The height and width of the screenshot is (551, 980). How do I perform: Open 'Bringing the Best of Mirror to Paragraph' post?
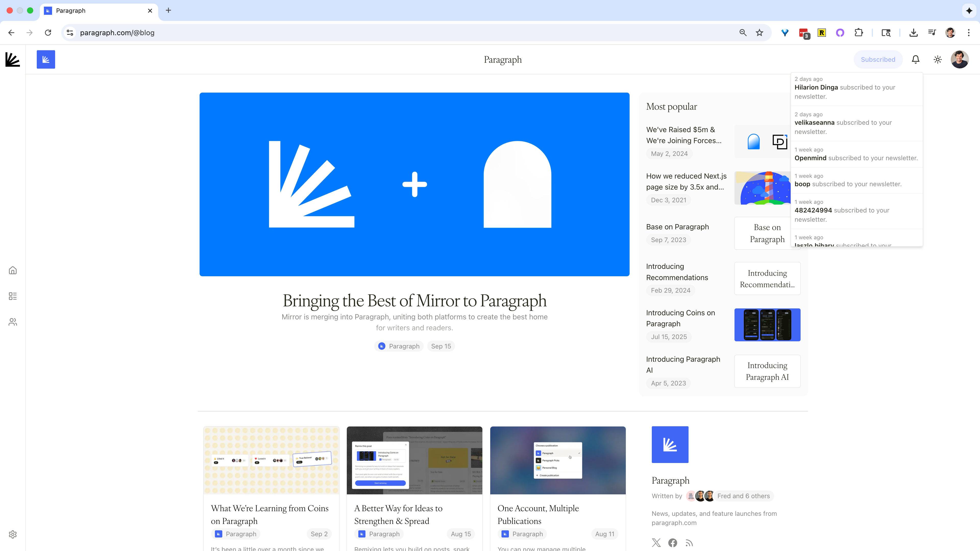(414, 300)
